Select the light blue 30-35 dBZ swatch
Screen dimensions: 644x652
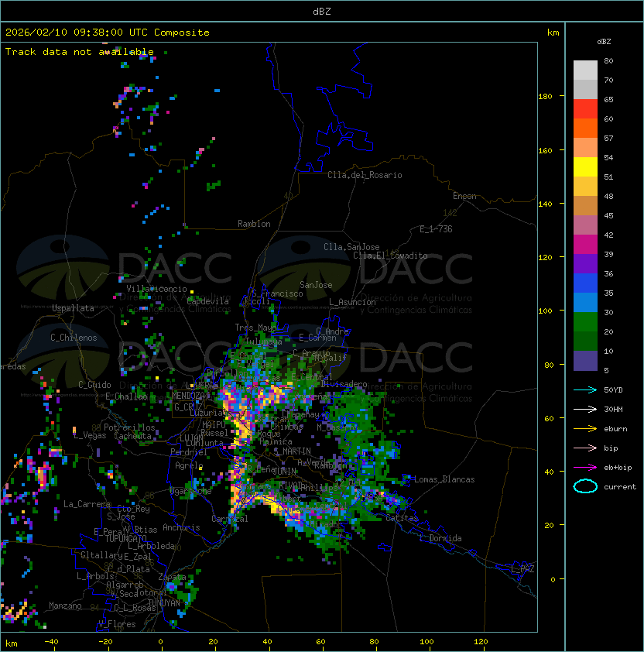point(585,303)
